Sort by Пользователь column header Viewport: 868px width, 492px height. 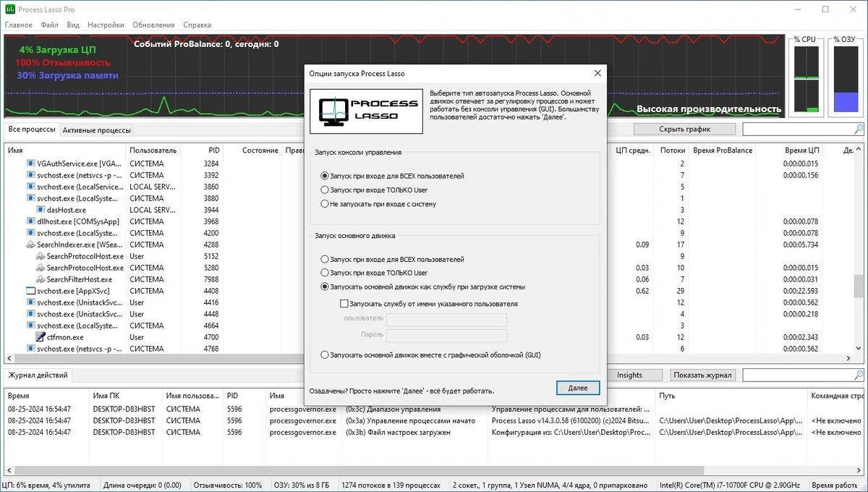point(153,150)
